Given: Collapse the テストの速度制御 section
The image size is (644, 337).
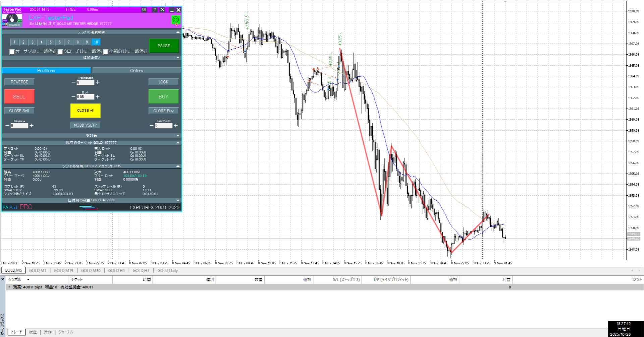Looking at the screenshot, I should point(178,32).
